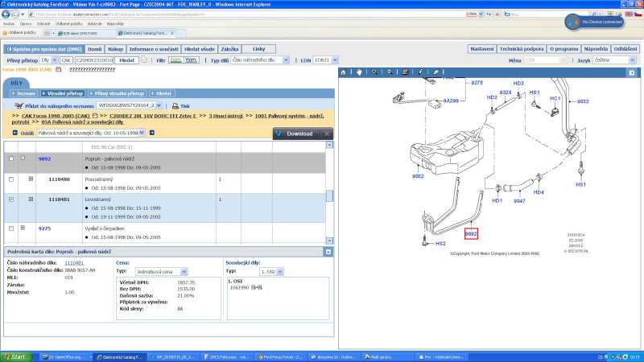The width and height of the screenshot is (644, 362).
Task: Click callout 9092 in the diagram
Action: [x=472, y=233]
